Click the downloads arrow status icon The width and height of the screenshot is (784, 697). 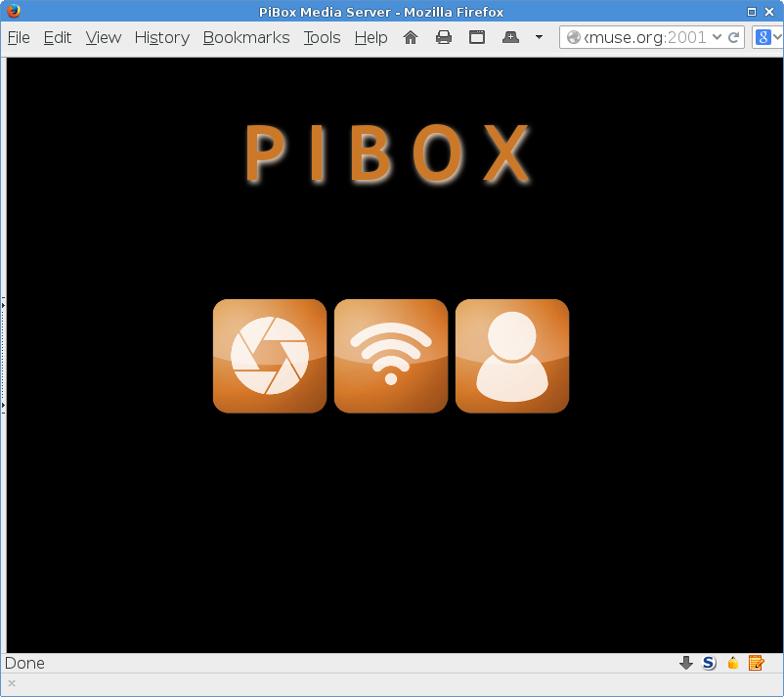pyautogui.click(x=686, y=663)
